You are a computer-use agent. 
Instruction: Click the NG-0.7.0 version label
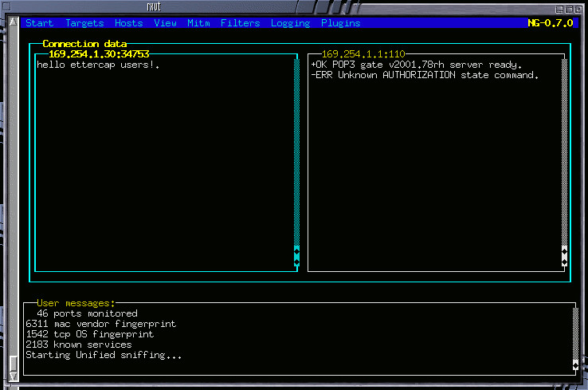550,23
